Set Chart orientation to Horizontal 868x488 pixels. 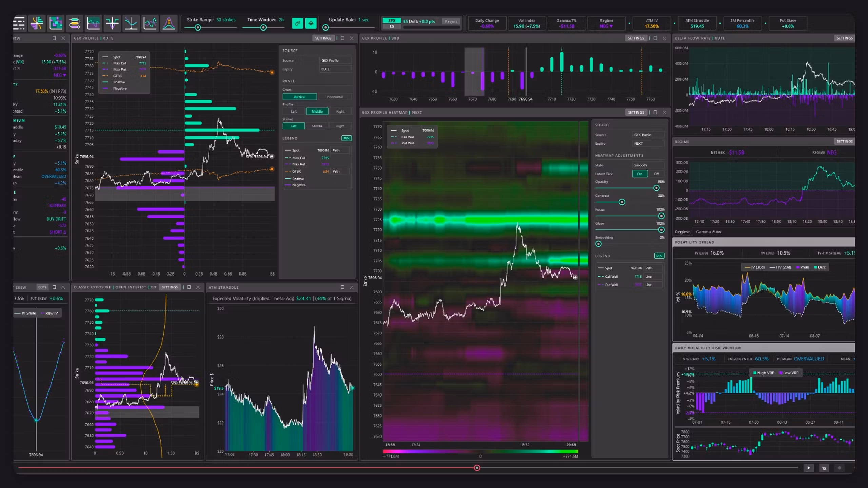(x=335, y=97)
